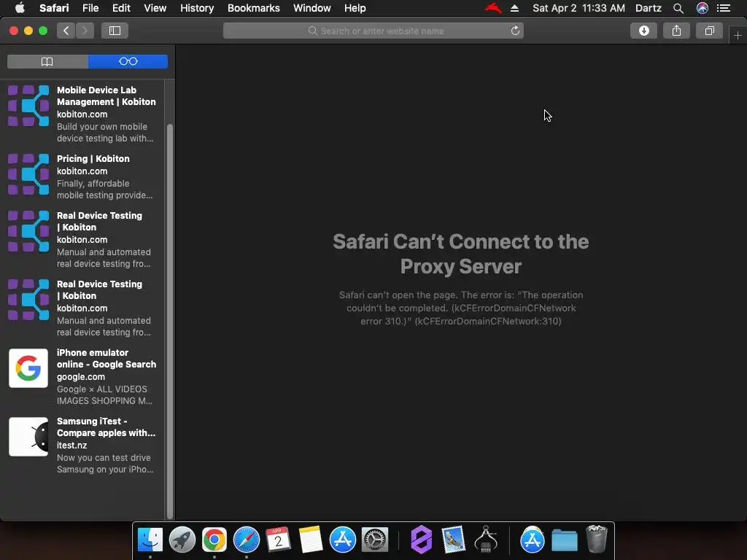Open Pricing | Kobiton reading list item
The image size is (747, 560).
(82, 176)
